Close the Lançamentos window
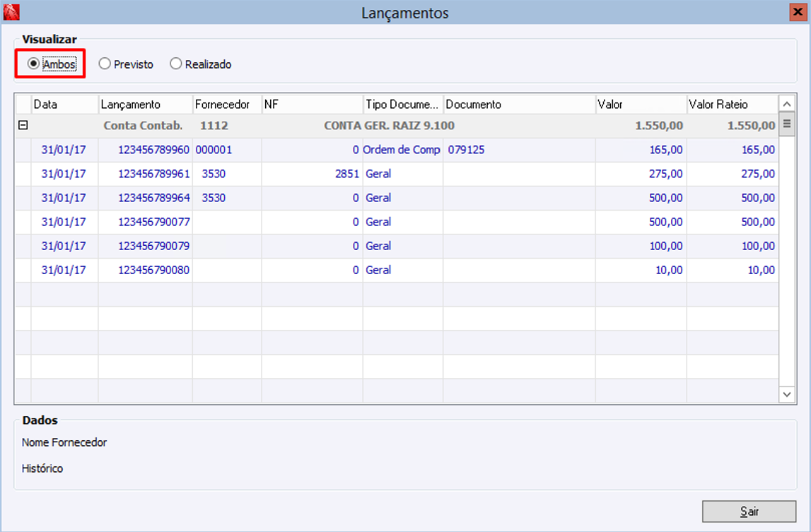811x532 pixels. [798, 12]
